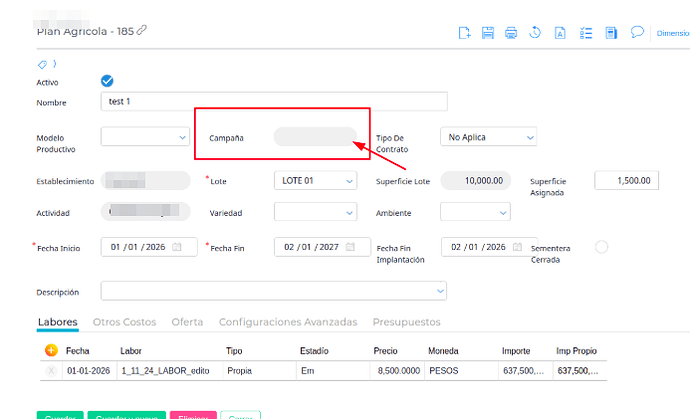Click the Moneda column header
690x419 pixels.
443,351
